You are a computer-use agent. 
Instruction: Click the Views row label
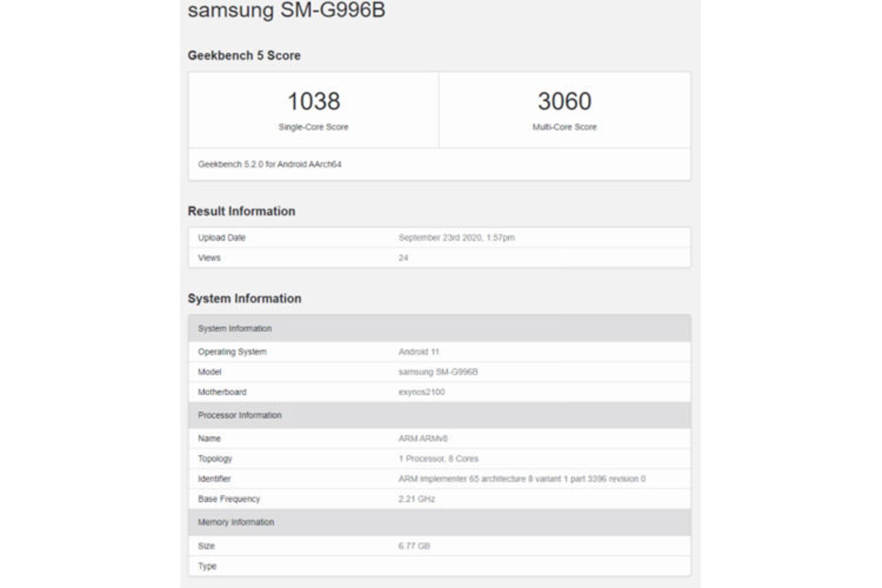click(x=209, y=258)
